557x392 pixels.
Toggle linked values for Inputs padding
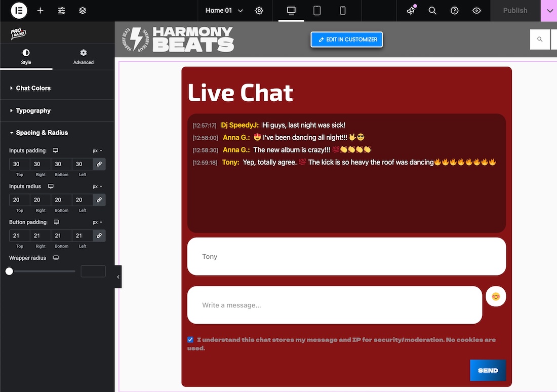point(99,164)
